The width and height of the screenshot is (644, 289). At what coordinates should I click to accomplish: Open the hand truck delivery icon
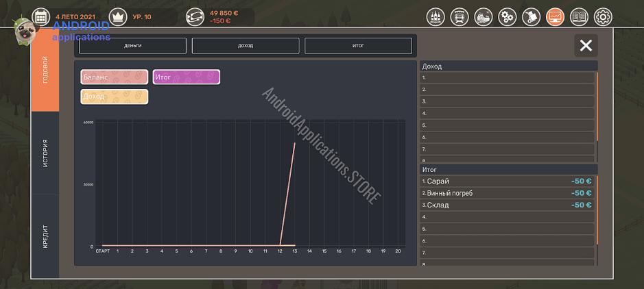(x=532, y=17)
